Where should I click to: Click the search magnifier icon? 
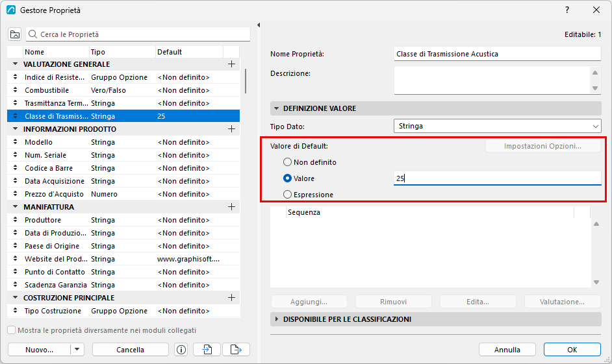32,34
